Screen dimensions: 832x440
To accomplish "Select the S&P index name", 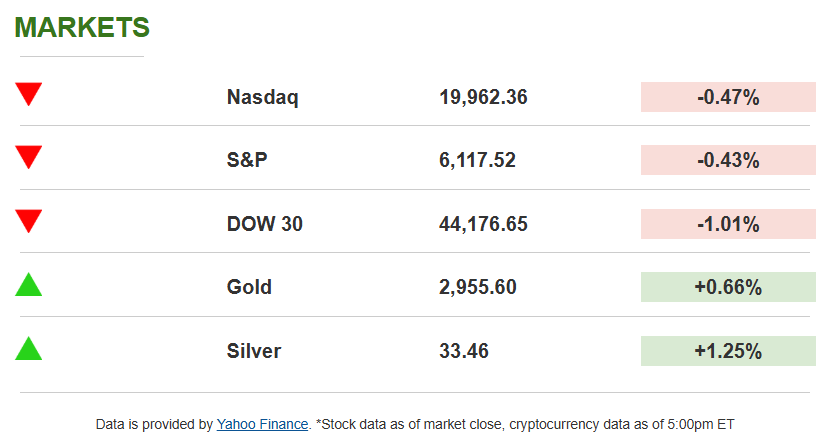I will [248, 160].
